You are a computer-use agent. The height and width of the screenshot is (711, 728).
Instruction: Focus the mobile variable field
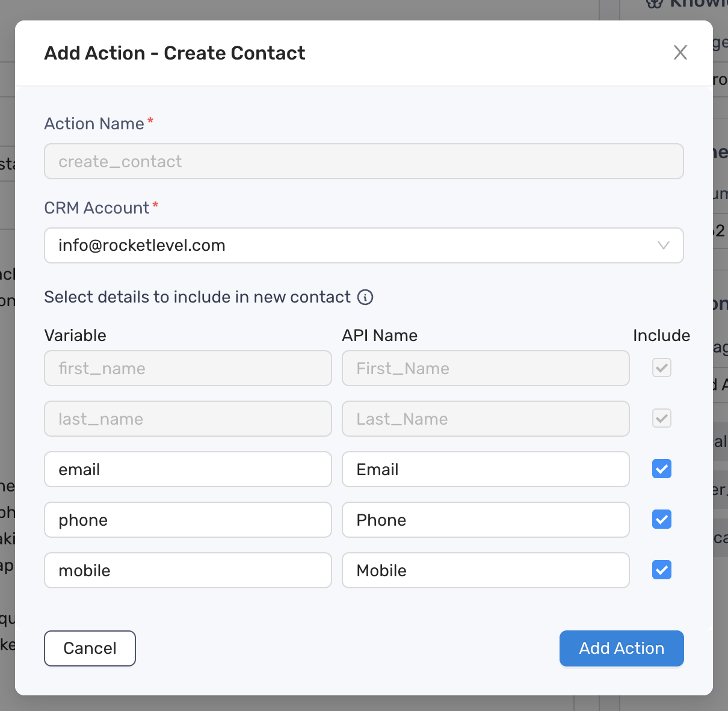pyautogui.click(x=188, y=570)
